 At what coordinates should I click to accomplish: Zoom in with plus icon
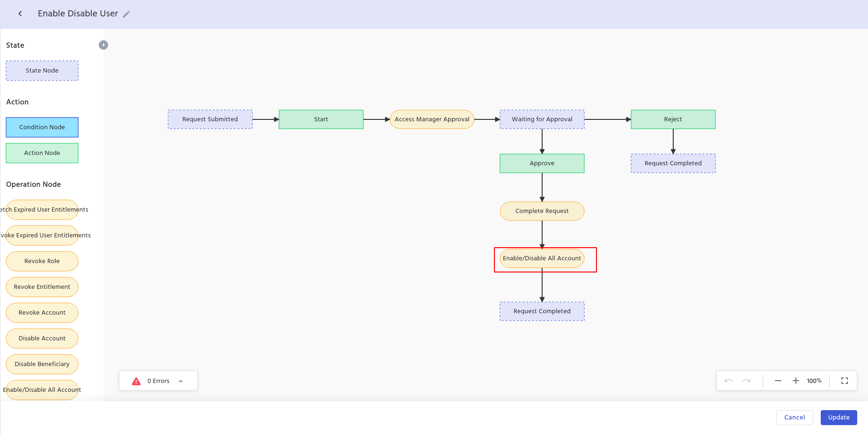[x=795, y=381]
